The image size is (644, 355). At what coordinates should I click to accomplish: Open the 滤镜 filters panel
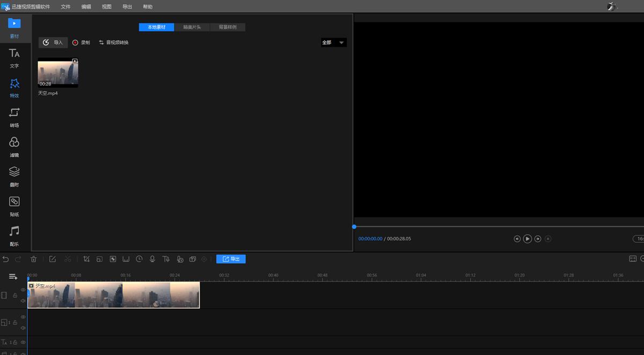point(14,147)
